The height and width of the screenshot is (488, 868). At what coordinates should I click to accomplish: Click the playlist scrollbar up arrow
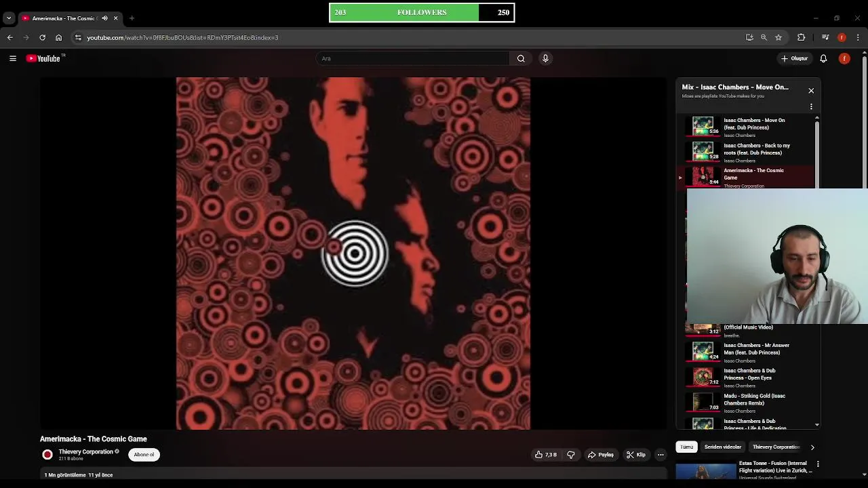click(x=816, y=119)
